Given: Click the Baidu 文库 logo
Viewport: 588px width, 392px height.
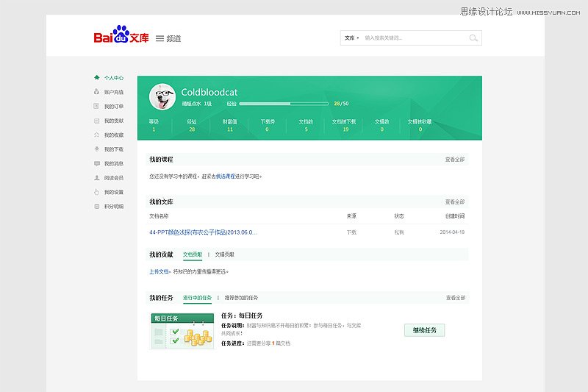Looking at the screenshot, I should [x=121, y=35].
